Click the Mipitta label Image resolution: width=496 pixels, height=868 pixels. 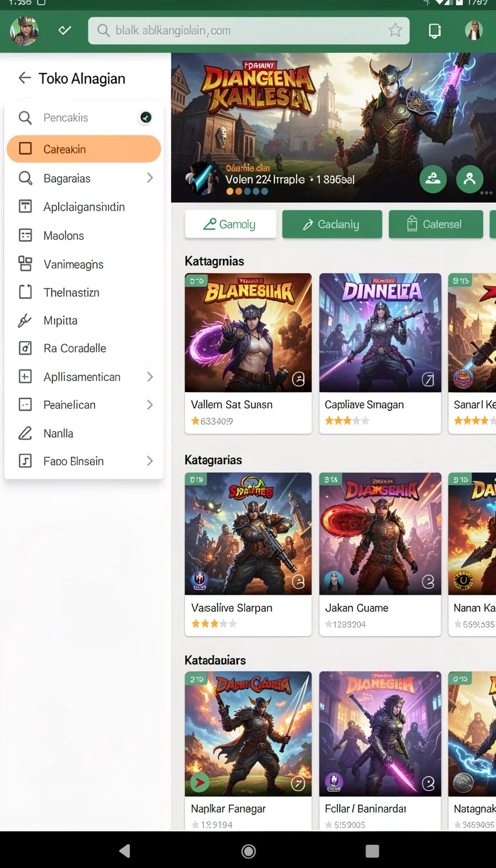tap(61, 320)
